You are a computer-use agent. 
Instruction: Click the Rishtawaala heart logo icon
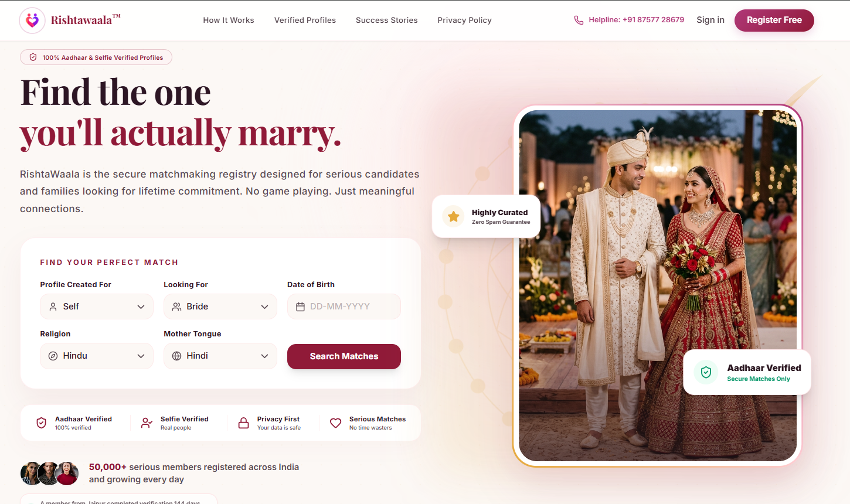click(32, 21)
